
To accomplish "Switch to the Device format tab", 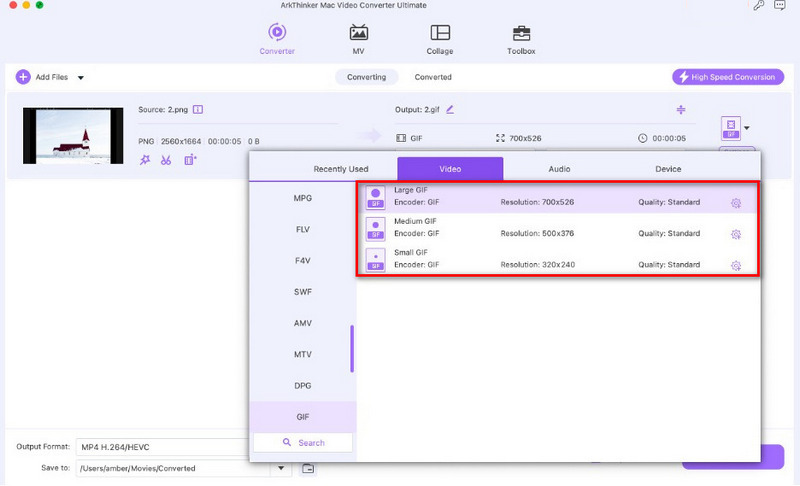I will (x=668, y=169).
